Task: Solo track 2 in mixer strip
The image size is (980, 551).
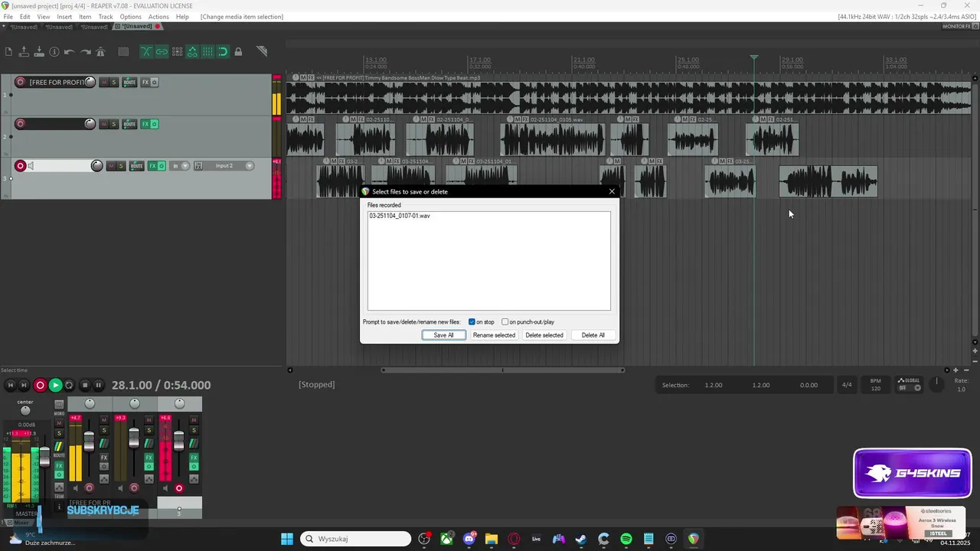Action: (x=149, y=430)
